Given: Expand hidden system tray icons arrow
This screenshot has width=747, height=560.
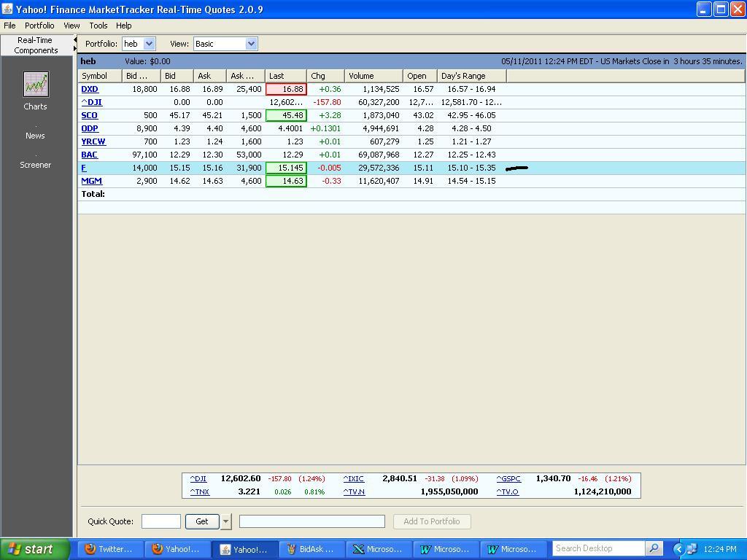Looking at the screenshot, I should click(x=678, y=549).
